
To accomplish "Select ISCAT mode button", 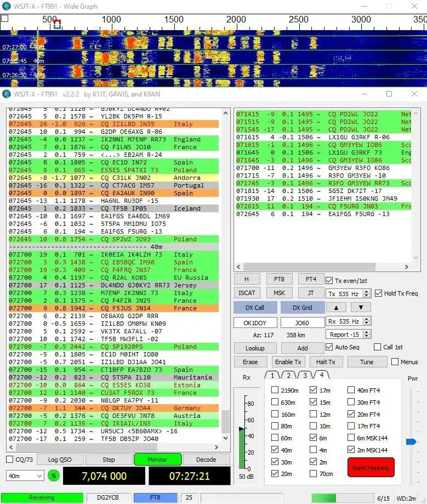I will pos(247,293).
